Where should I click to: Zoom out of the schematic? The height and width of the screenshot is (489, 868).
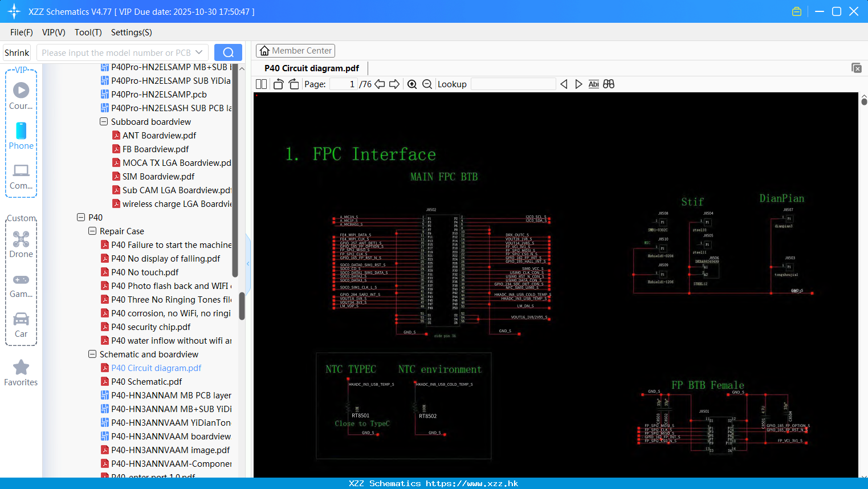pyautogui.click(x=427, y=84)
